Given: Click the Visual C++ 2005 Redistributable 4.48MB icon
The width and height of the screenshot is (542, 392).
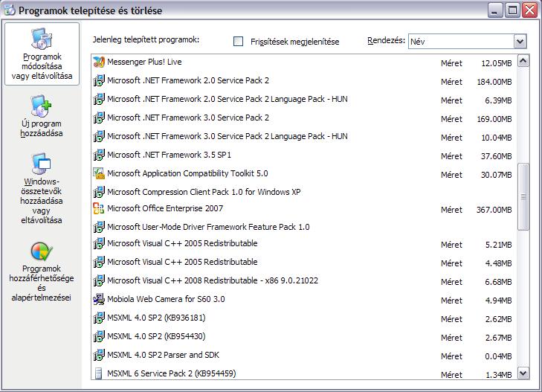Looking at the screenshot, I should point(99,262).
